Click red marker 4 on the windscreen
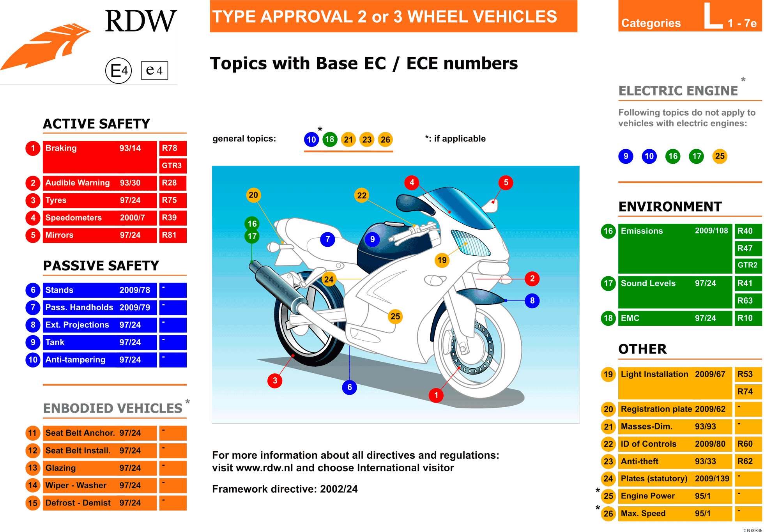Image resolution: width=764 pixels, height=532 pixels. [412, 182]
